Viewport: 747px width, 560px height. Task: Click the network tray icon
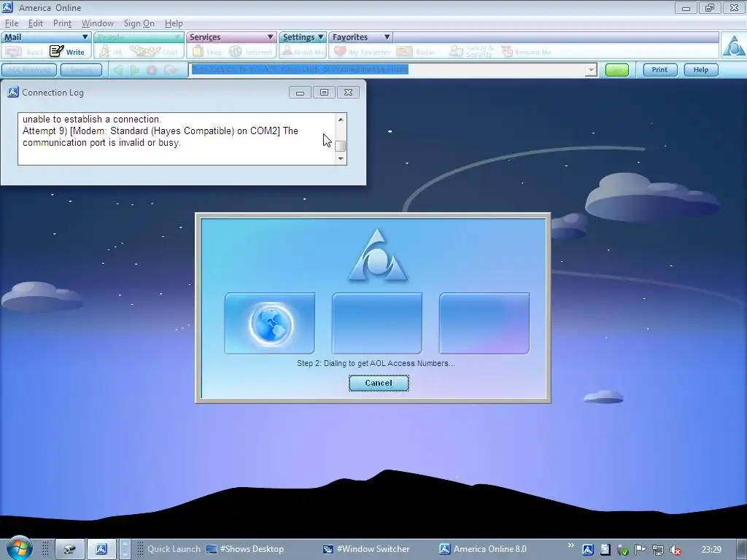coord(658,550)
